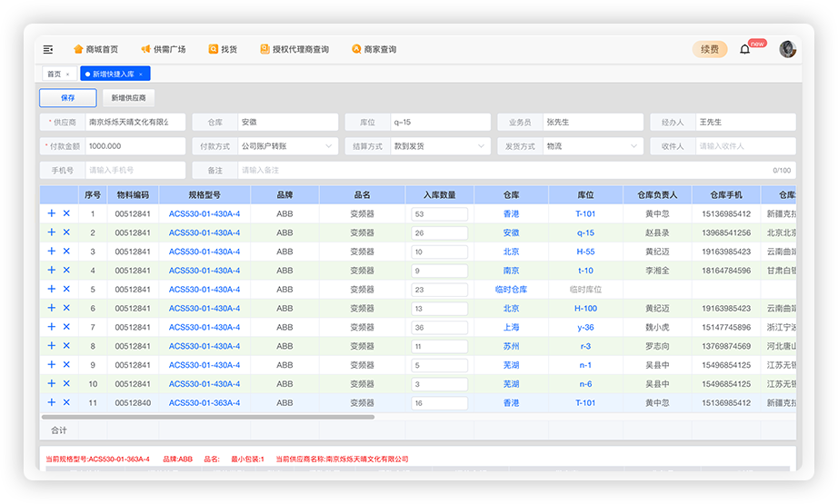Add a row after row 4 with plus icon
The width and height of the screenshot is (838, 504).
point(51,270)
